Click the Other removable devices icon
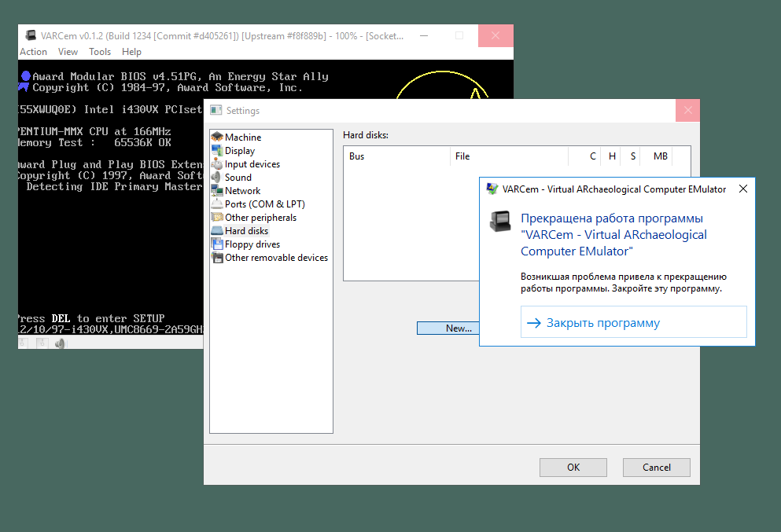Viewport: 781px width, 532px height. click(x=217, y=257)
